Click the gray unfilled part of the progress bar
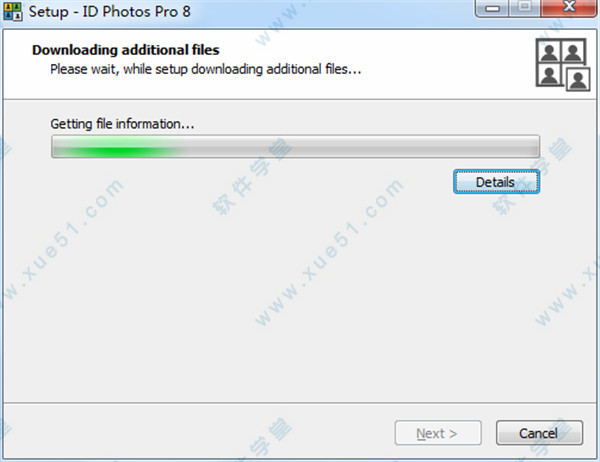 [x=361, y=147]
